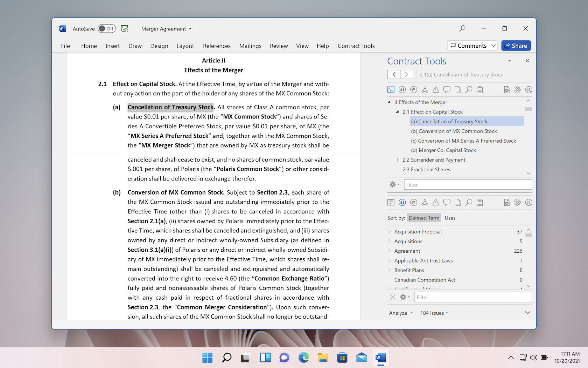Select (d) Merger Co. Capital Stock

pyautogui.click(x=443, y=150)
